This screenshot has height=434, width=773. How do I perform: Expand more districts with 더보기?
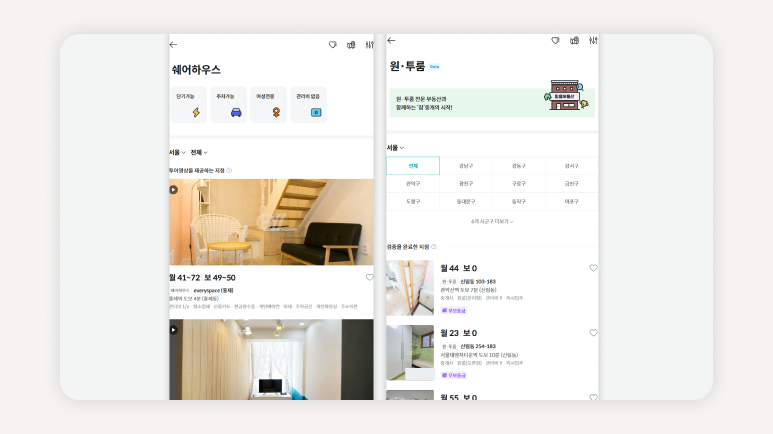pyautogui.click(x=492, y=221)
